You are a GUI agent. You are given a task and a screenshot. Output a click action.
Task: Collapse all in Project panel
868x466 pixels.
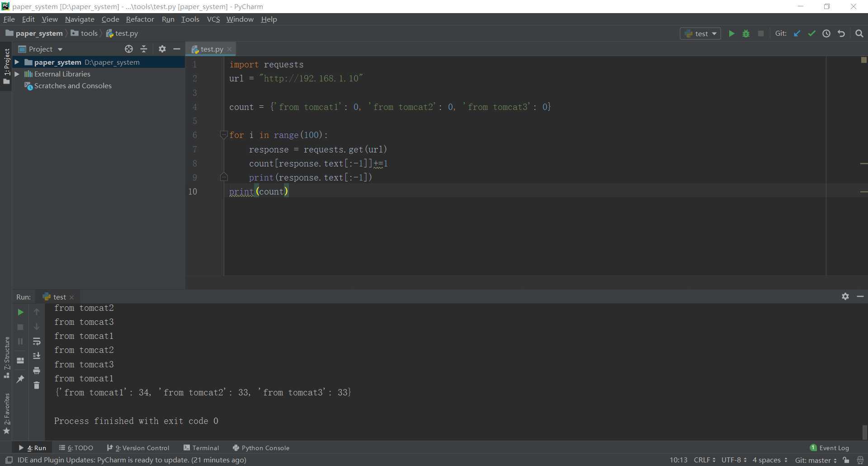(144, 49)
